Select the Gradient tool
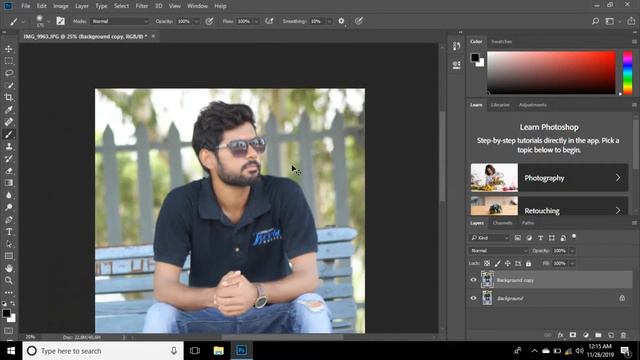 (9, 183)
